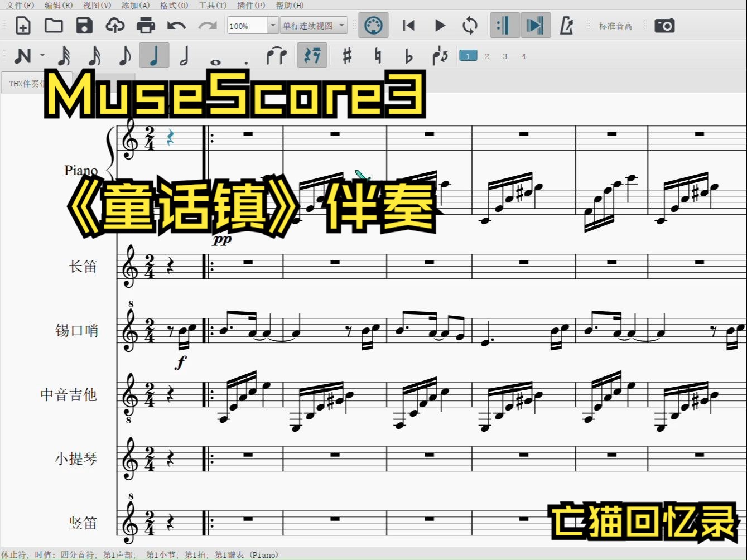Open the note input mode dropdown arrow
The image size is (747, 560).
[x=42, y=56]
